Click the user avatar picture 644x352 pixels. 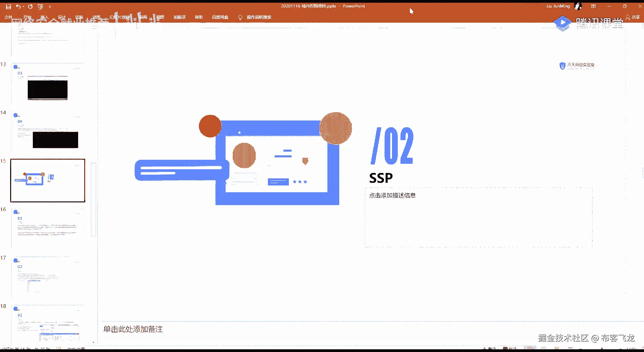point(578,6)
